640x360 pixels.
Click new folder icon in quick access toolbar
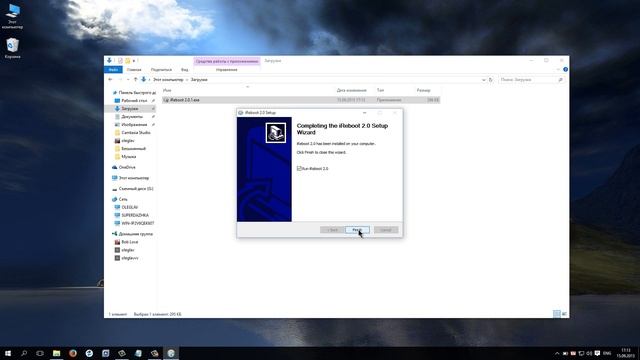point(127,61)
